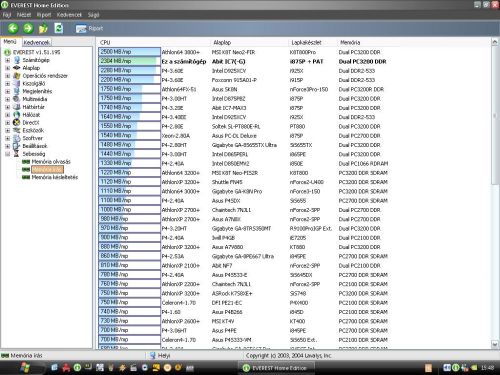
Task: Select the Számítógép tree icon
Action: 17,60
